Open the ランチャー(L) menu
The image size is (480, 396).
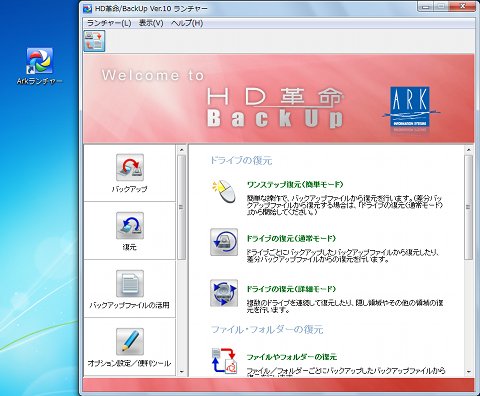109,23
